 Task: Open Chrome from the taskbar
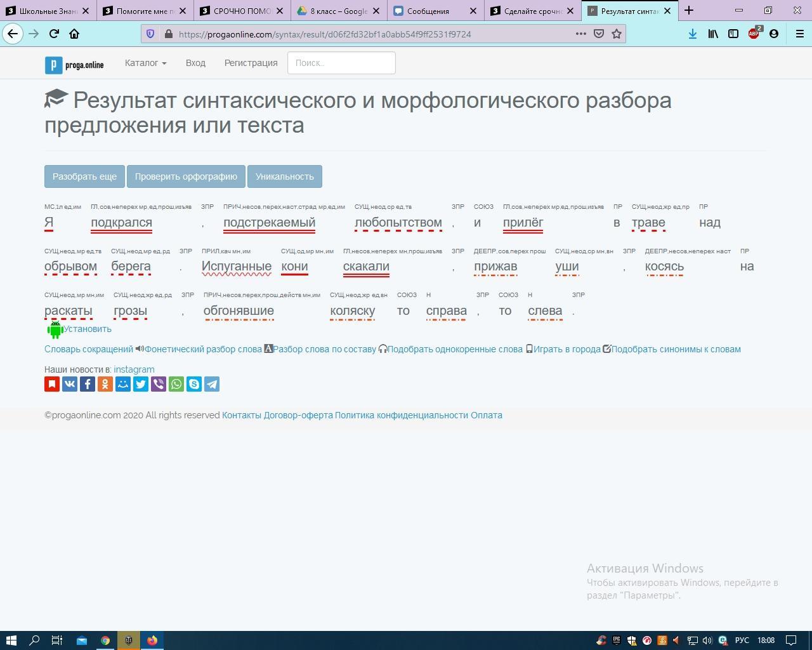pyautogui.click(x=105, y=640)
